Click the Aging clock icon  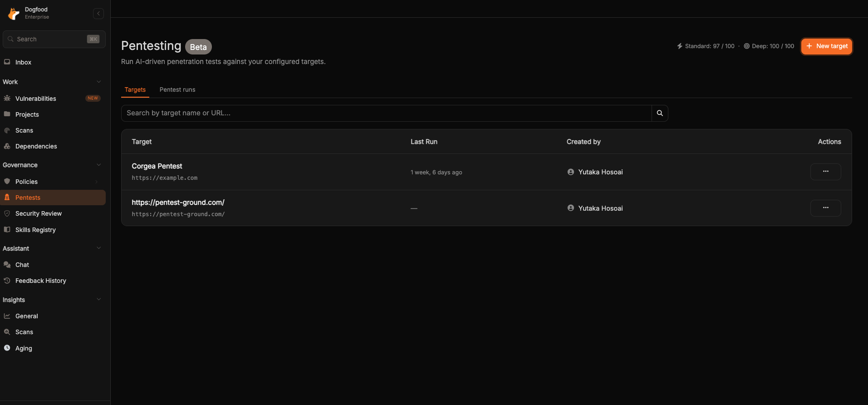7,348
